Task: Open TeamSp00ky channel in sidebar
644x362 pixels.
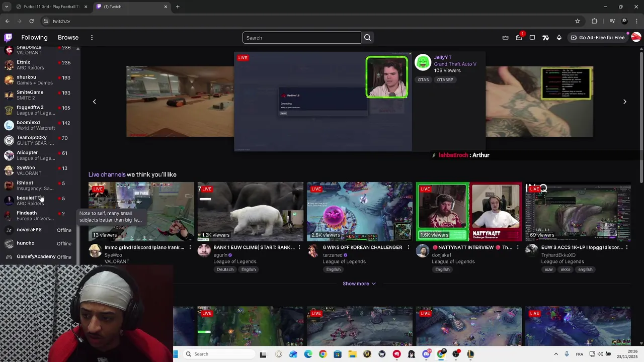Action: click(x=39, y=140)
